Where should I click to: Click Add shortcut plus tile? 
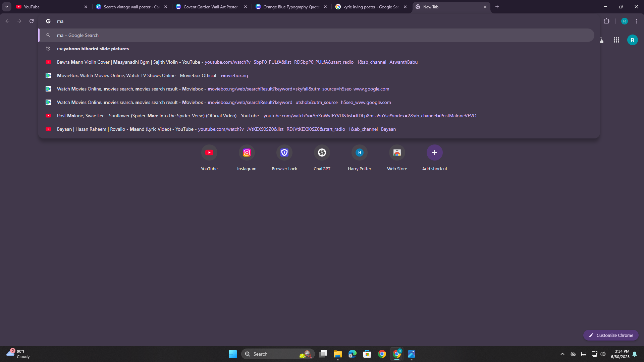[435, 158]
